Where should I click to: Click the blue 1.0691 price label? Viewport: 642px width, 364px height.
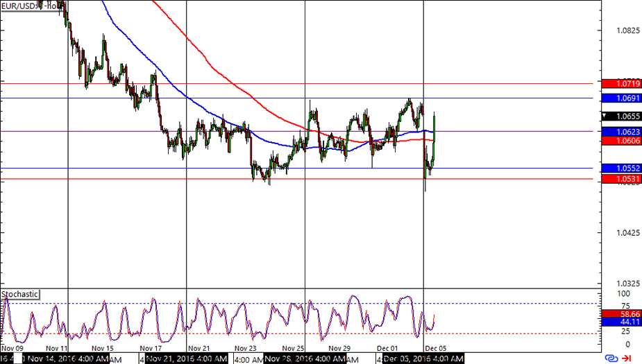point(622,98)
